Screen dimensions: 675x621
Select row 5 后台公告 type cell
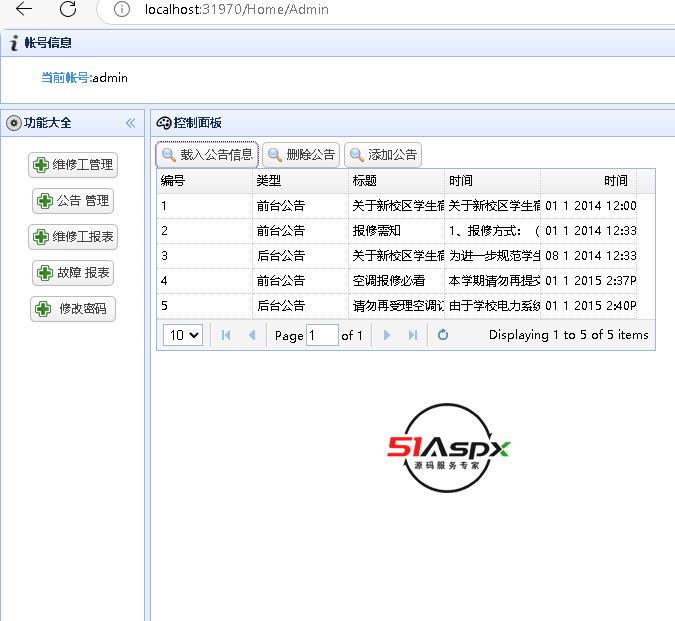point(300,306)
